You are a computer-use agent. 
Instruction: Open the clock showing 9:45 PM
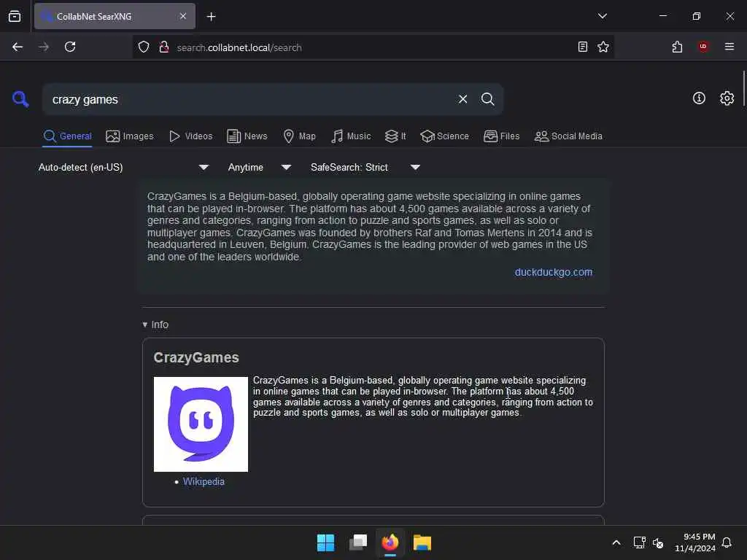(x=695, y=542)
